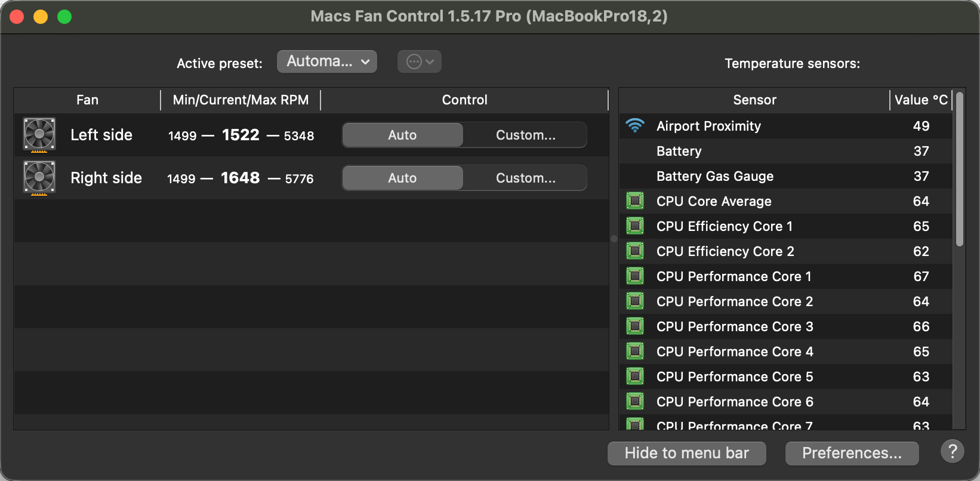Click the Left side current RPM 1522

tap(241, 135)
